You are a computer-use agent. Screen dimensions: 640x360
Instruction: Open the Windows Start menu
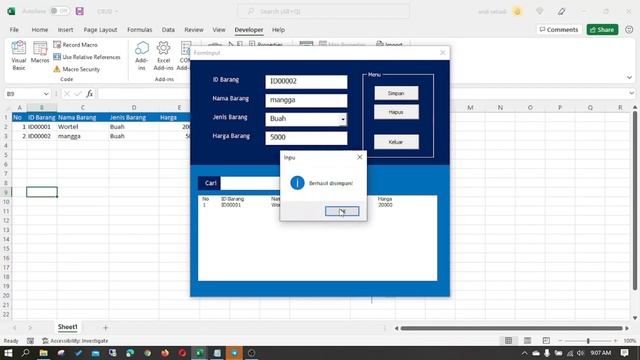[x=8, y=353]
